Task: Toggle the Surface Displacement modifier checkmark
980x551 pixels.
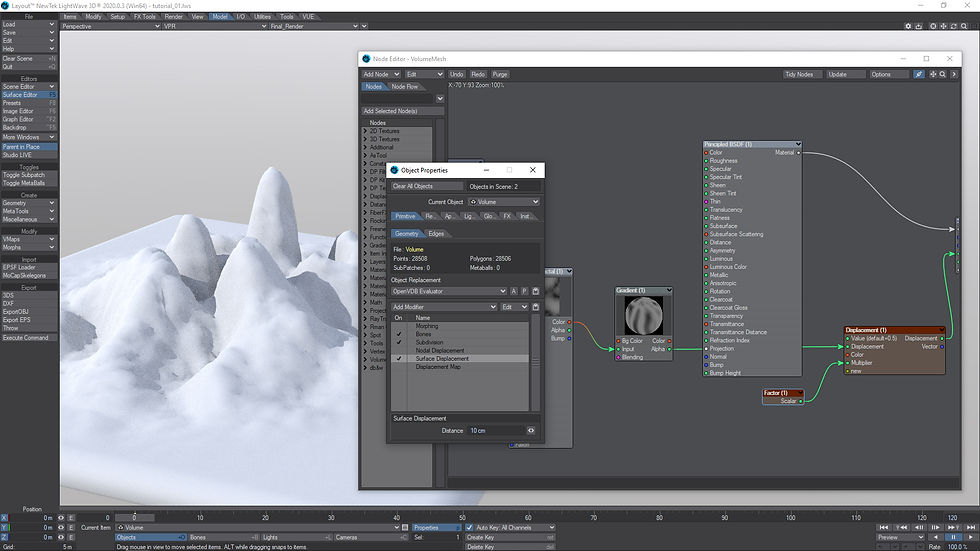Action: (x=398, y=358)
